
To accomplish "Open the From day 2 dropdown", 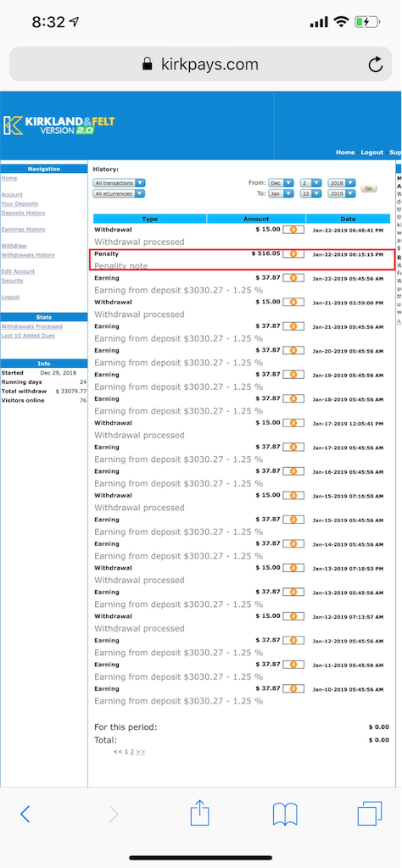I will [x=310, y=183].
